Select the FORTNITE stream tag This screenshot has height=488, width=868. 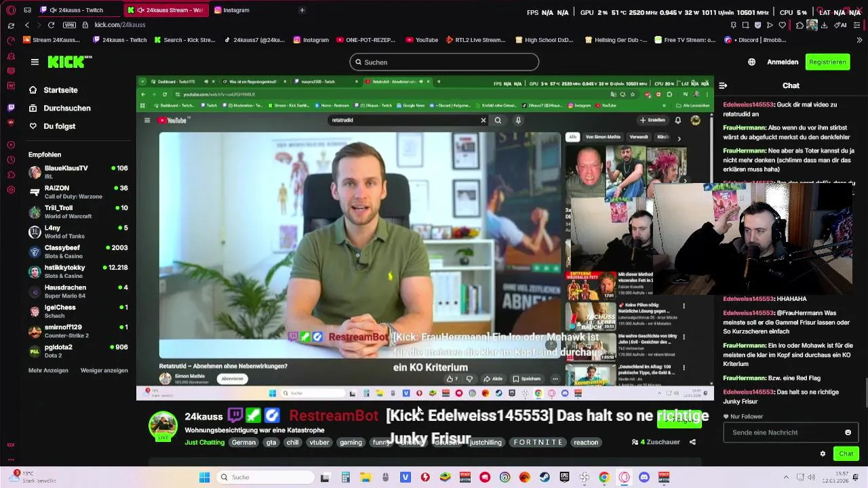(x=538, y=443)
